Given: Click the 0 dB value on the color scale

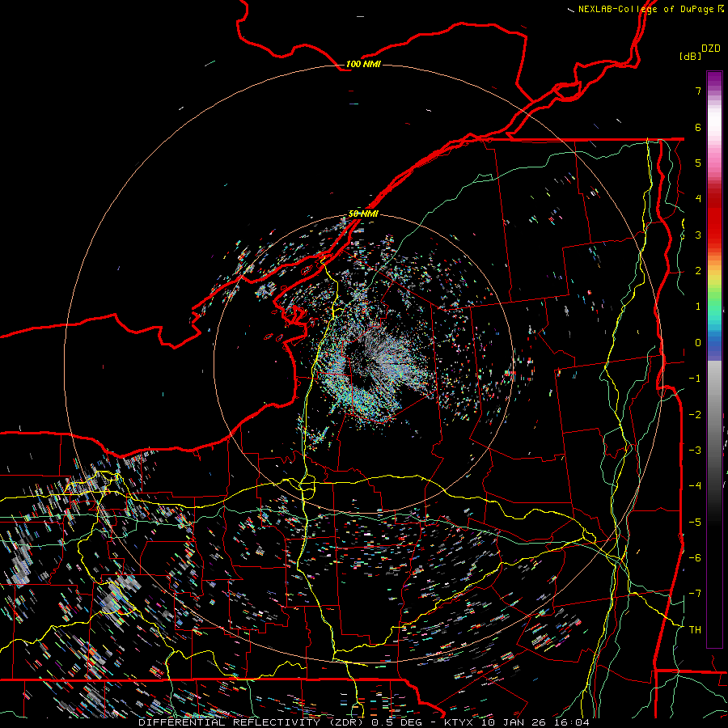Looking at the screenshot, I should 698,343.
